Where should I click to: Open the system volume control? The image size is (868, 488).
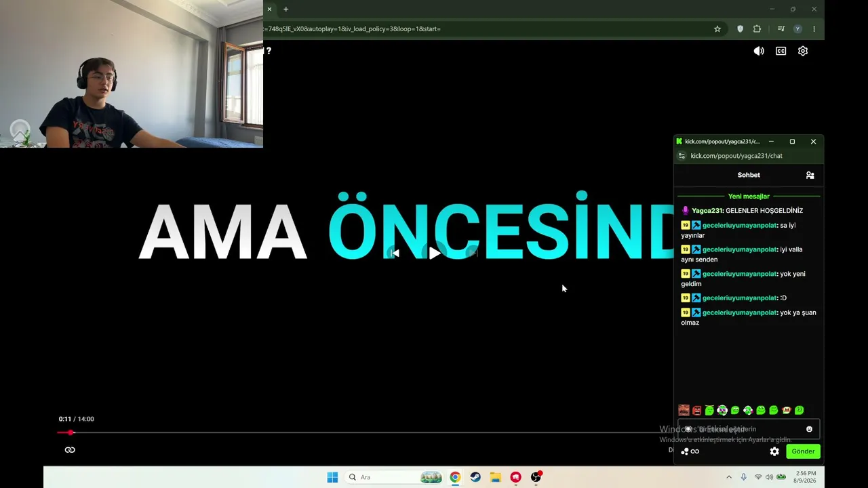click(769, 477)
